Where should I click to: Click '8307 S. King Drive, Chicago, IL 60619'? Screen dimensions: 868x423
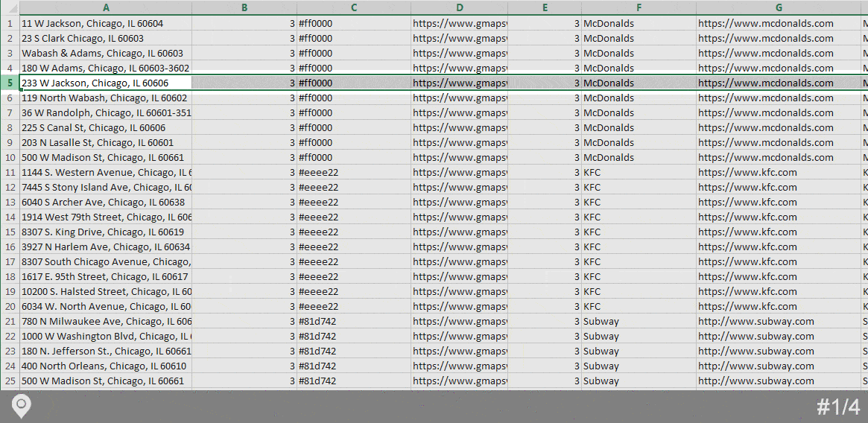coord(106,232)
